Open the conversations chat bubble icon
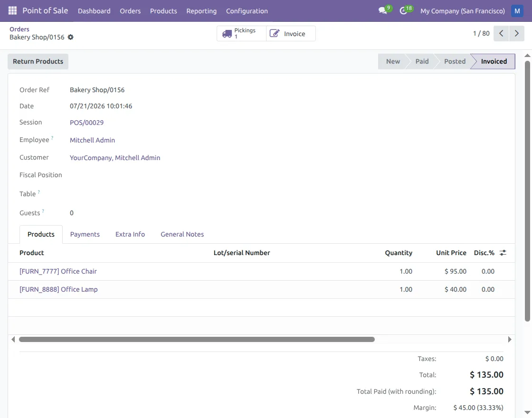The height and width of the screenshot is (418, 532). [x=383, y=10]
